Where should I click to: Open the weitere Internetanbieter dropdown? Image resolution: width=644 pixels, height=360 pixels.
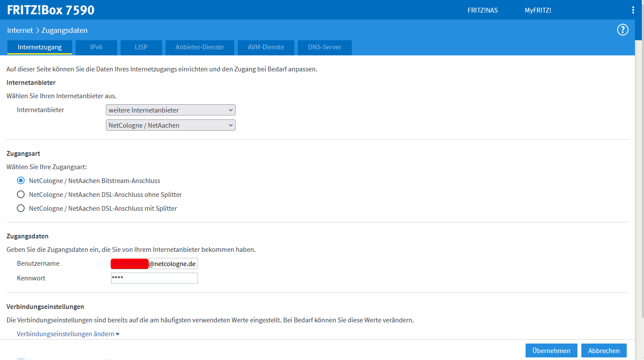point(171,110)
